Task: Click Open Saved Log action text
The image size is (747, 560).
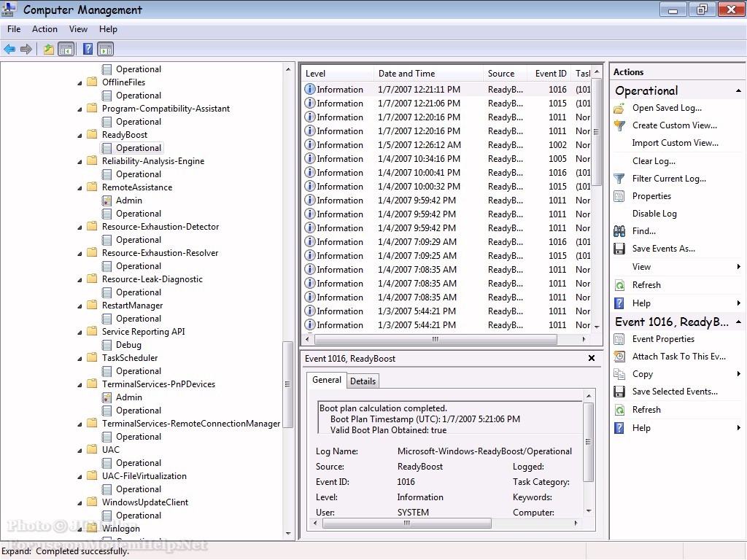Action: click(667, 108)
